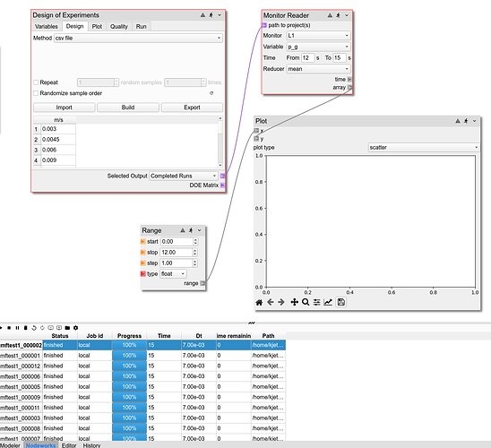
Task: Toggle Randomize sample order checkbox
Action: (36, 93)
